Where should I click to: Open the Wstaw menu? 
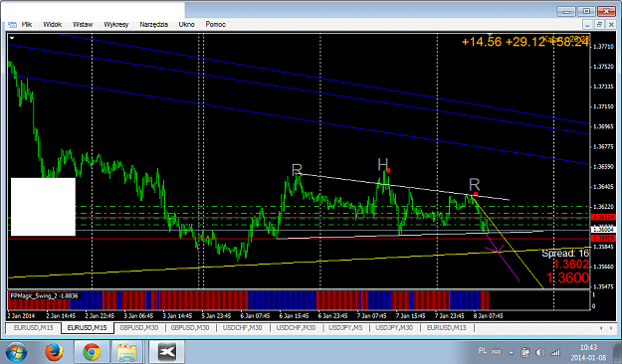point(83,25)
